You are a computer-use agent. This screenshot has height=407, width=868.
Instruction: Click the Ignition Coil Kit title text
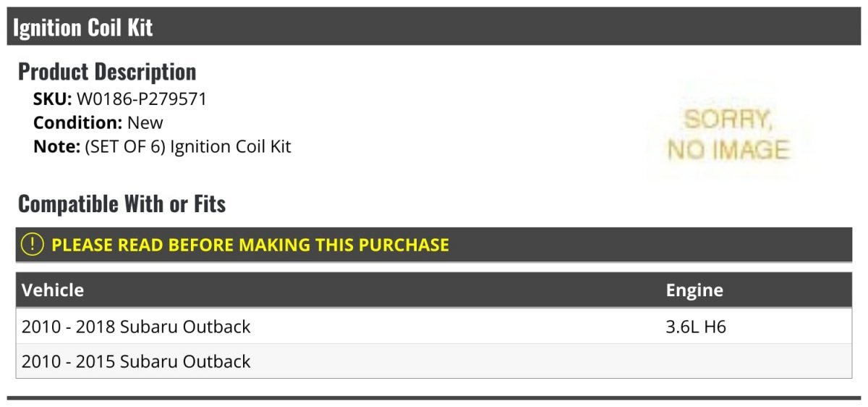point(83,28)
